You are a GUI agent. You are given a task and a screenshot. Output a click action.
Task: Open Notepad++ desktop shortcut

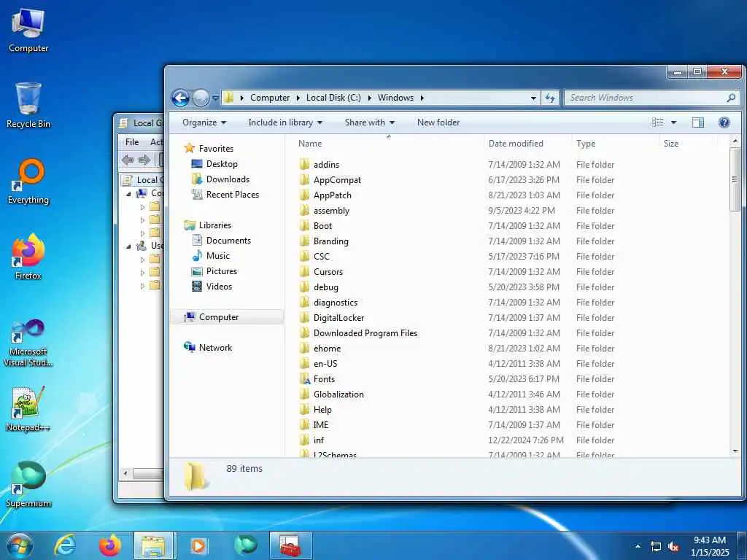tap(28, 409)
